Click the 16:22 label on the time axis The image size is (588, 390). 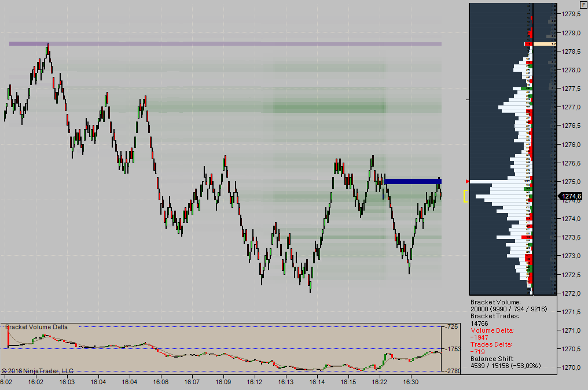(x=380, y=382)
